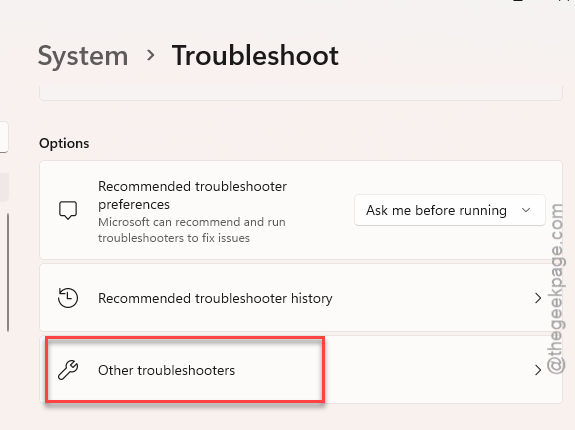
Task: Click the Options section heading
Action: (x=64, y=143)
